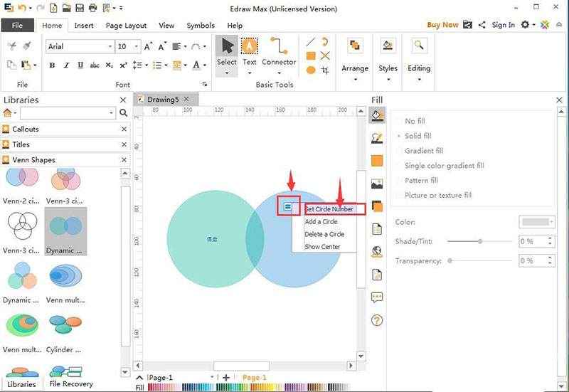Select the Solid fill option

[400, 136]
